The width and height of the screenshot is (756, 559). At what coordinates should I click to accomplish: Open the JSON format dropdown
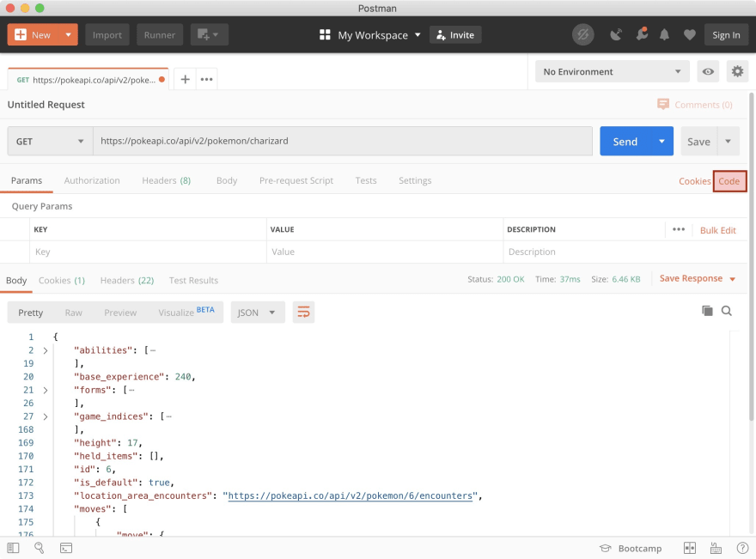tap(258, 313)
